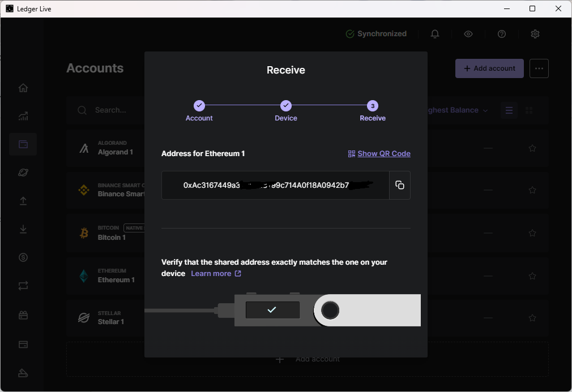Select the Device step indicator

[286, 111]
